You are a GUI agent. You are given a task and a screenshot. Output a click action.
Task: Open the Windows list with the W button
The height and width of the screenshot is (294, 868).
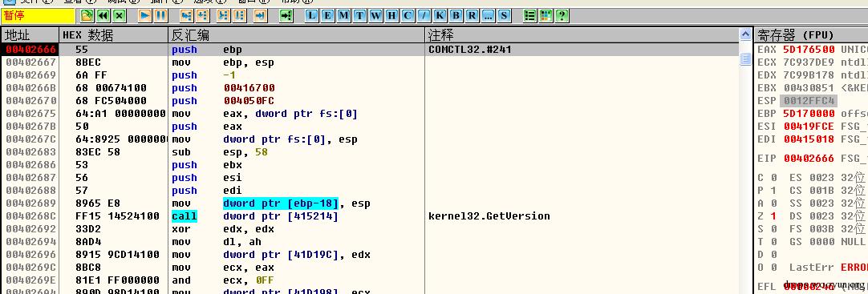tap(376, 15)
